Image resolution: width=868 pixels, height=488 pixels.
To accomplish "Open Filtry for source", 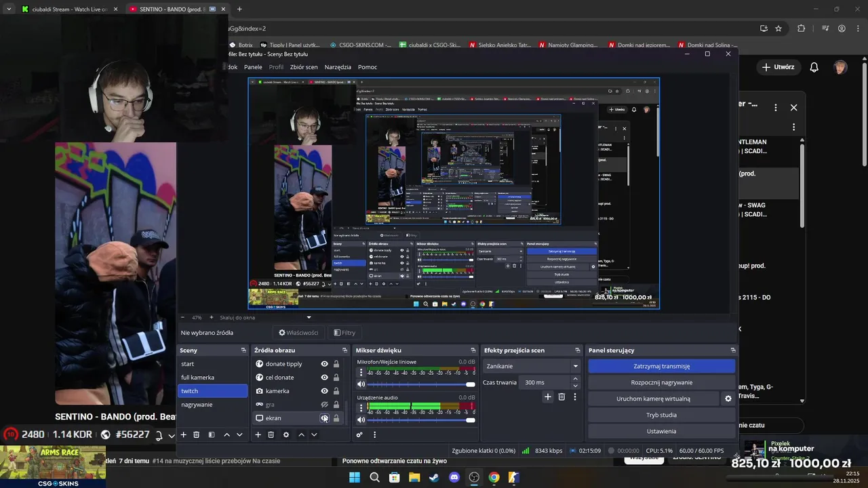I will coord(344,333).
